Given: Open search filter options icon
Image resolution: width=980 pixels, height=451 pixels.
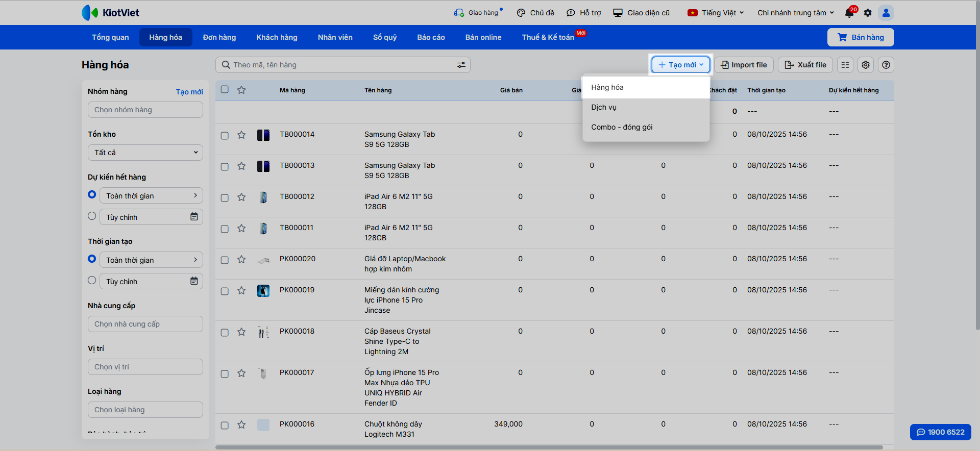Looking at the screenshot, I should (x=461, y=65).
